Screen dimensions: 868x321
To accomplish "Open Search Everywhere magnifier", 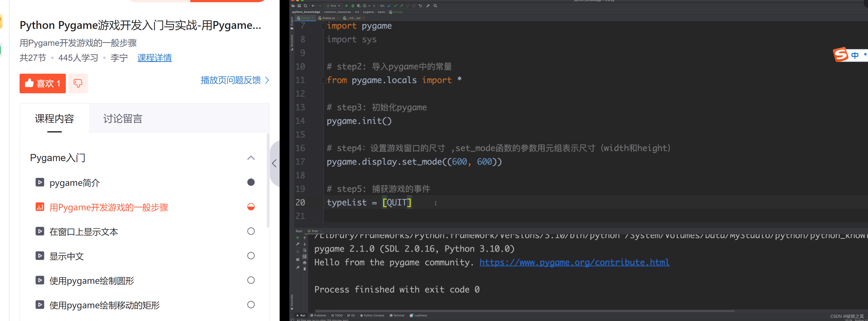I will coord(435,6).
